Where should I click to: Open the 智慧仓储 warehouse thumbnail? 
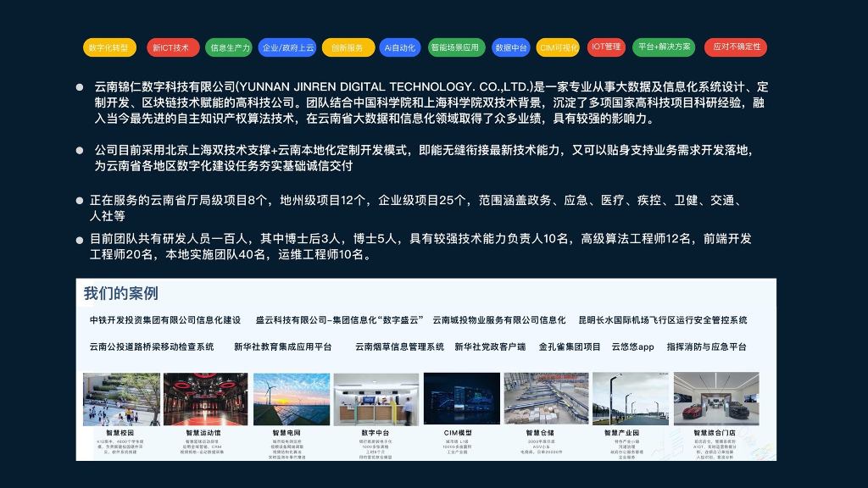tap(546, 399)
